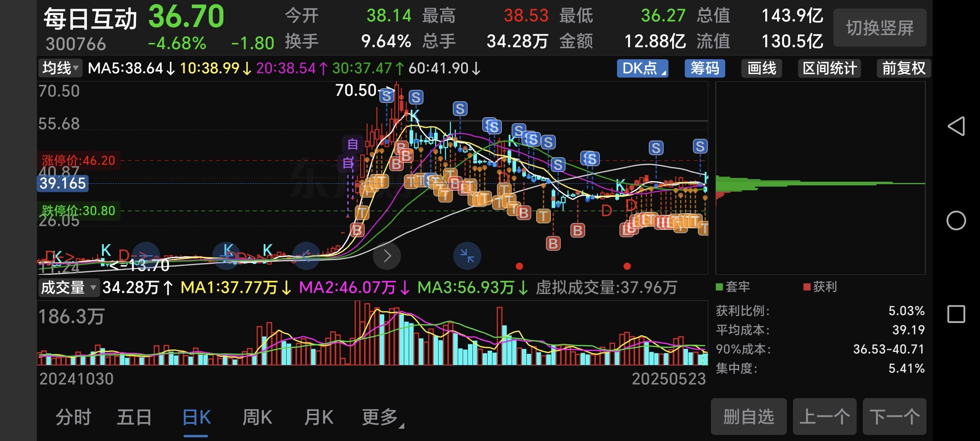Open the 成交量 indicator dropdown
Image resolution: width=980 pixels, height=441 pixels.
[69, 287]
